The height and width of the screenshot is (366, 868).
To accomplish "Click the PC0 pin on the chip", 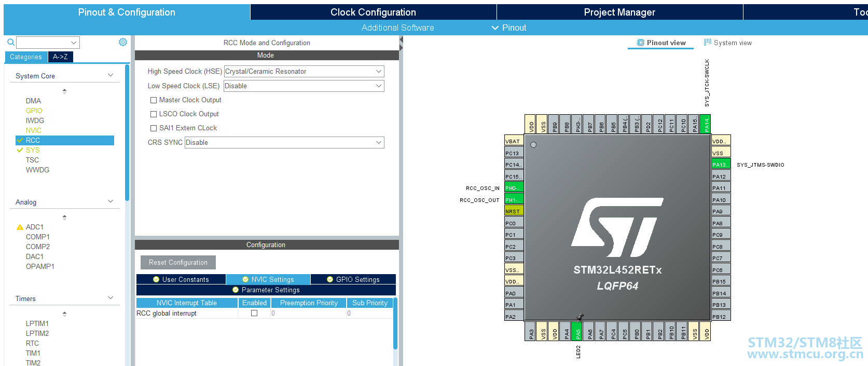I will pyautogui.click(x=514, y=223).
